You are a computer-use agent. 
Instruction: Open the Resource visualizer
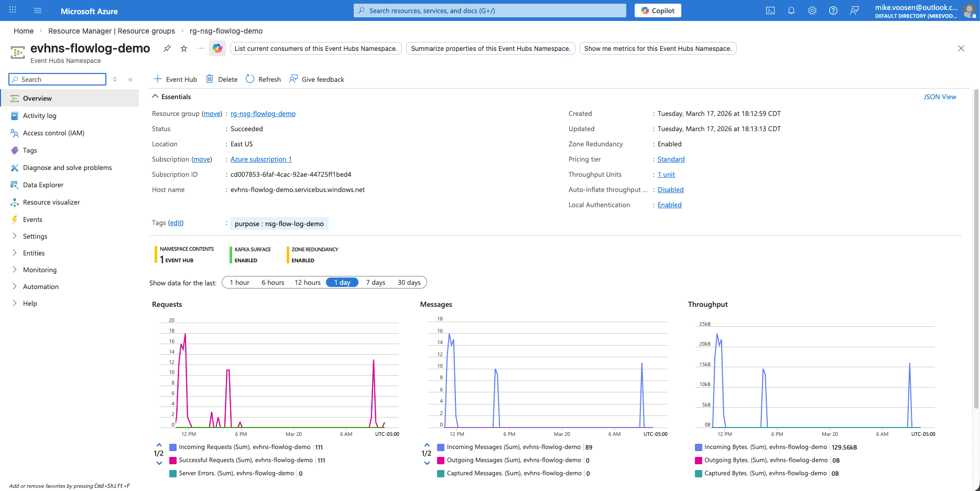(x=50, y=202)
